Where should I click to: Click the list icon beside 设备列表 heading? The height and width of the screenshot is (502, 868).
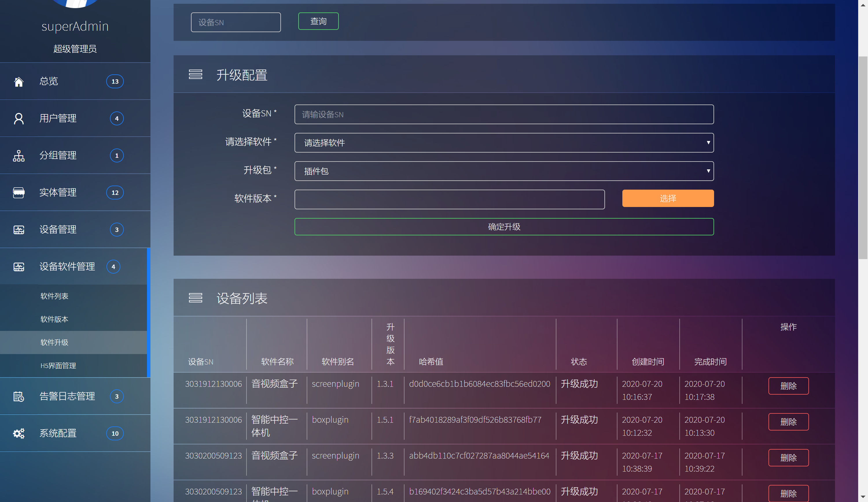[x=196, y=298]
